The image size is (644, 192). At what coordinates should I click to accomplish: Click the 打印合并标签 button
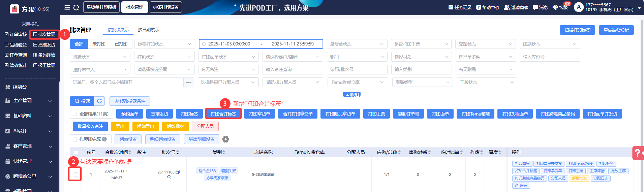click(x=223, y=114)
